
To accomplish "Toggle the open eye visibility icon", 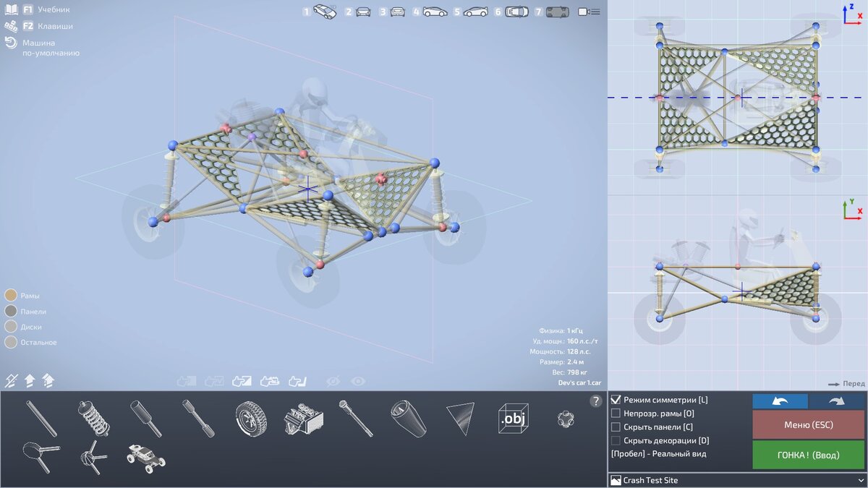I will click(x=357, y=380).
